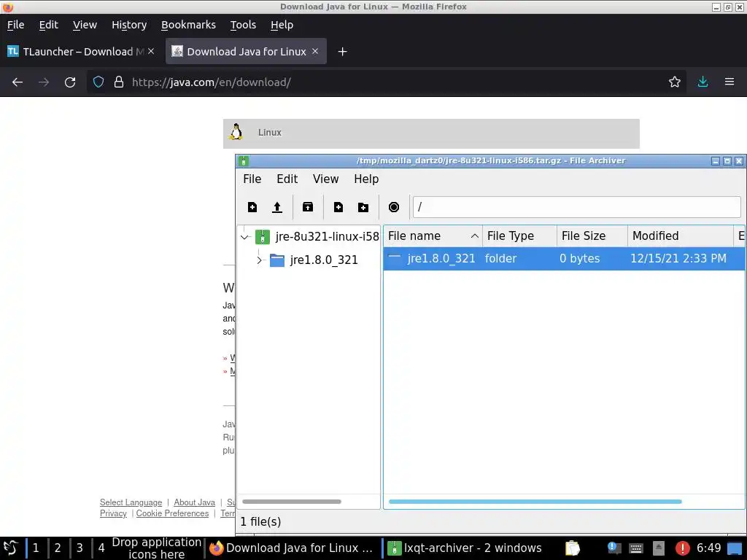Select jre1.8.0_321 row in file list
This screenshot has height=560, width=747.
point(564,259)
